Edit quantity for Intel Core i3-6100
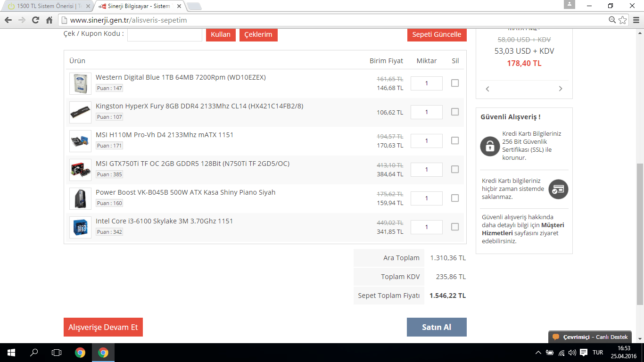The image size is (644, 362). [427, 227]
